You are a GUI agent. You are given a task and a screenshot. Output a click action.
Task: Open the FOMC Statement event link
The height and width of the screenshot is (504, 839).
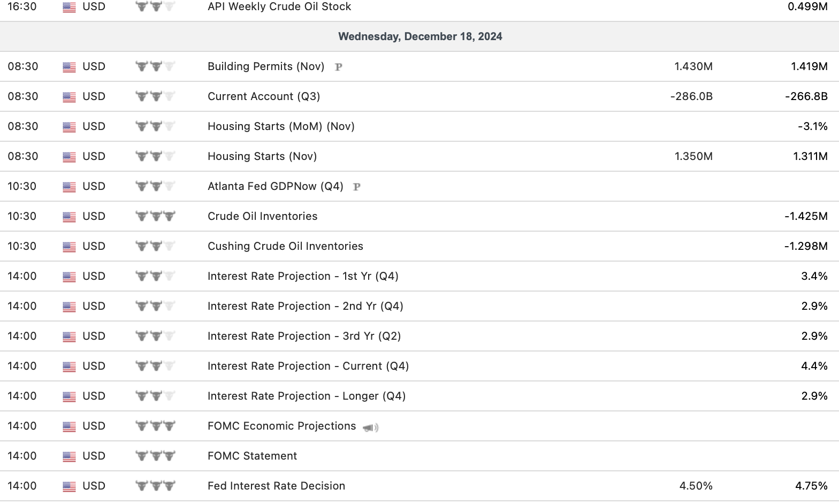click(x=252, y=456)
